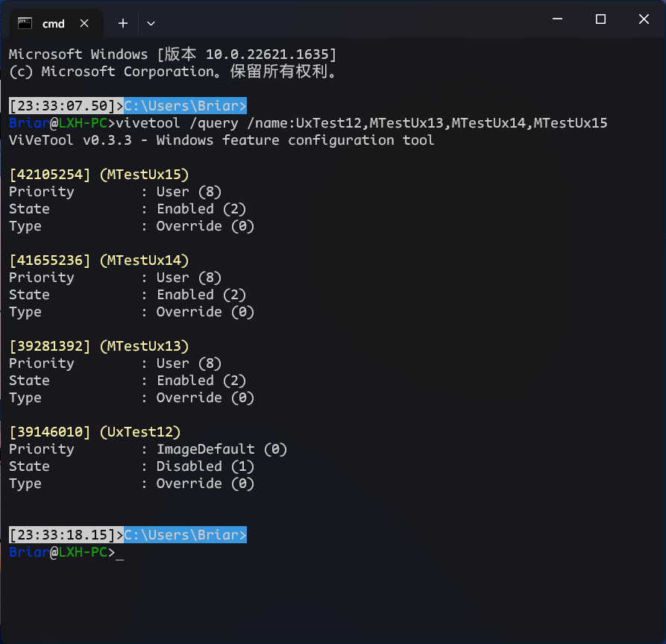
Task: Close the cmd tab
Action: pyautogui.click(x=84, y=23)
